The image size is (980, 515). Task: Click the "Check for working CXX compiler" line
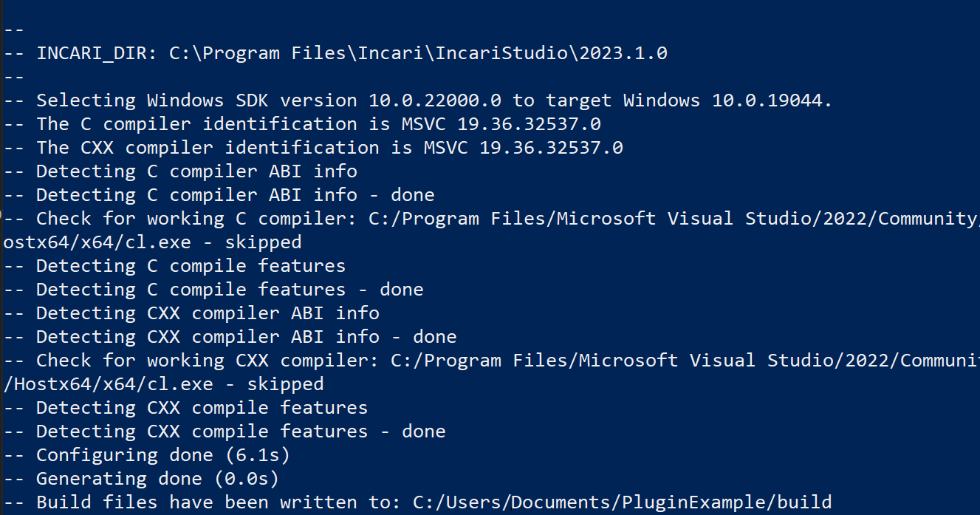click(492, 361)
